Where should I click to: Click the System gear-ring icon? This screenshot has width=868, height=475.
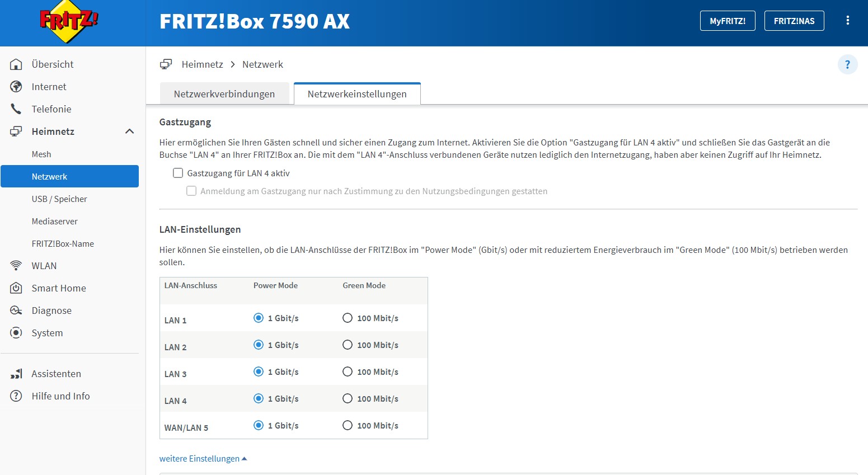point(16,333)
